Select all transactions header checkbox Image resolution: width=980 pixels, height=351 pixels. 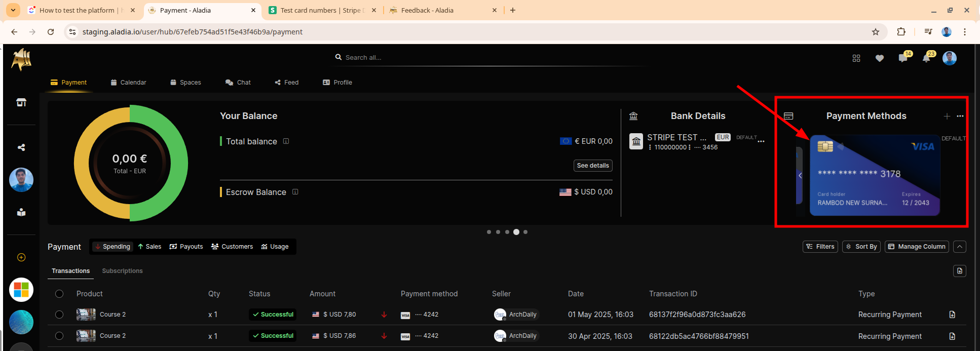pyautogui.click(x=59, y=294)
